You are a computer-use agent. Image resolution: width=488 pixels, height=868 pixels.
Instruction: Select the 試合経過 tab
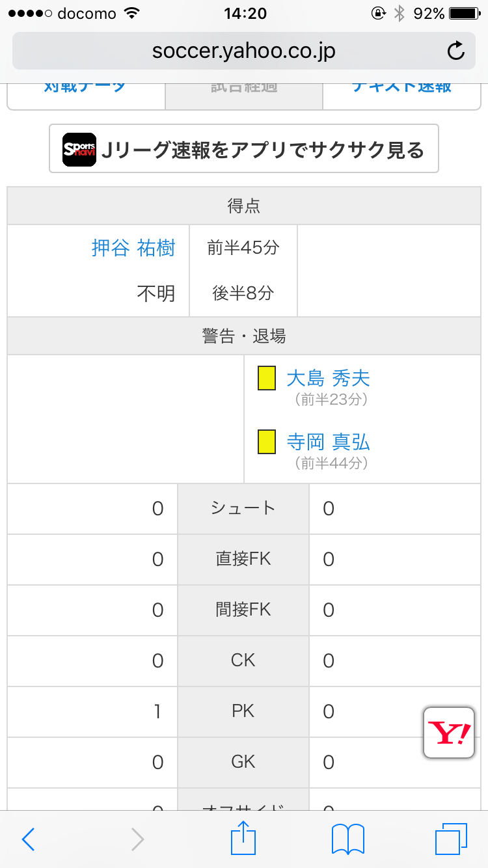click(x=244, y=91)
